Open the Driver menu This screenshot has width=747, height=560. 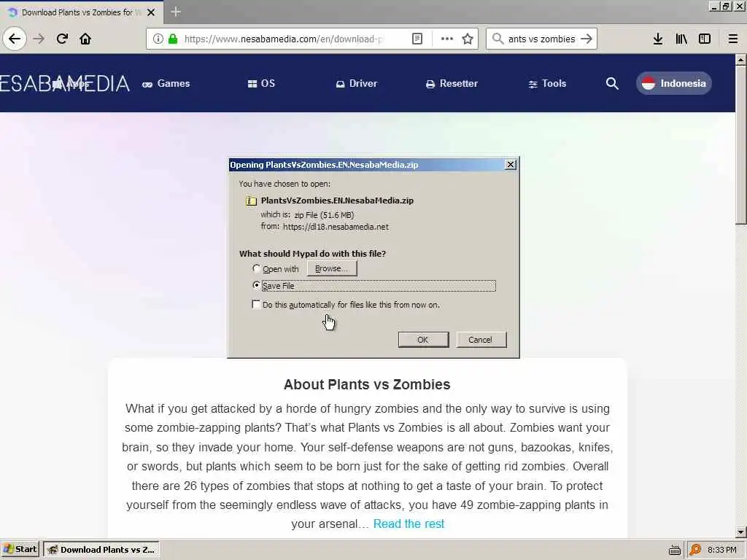[x=356, y=83]
